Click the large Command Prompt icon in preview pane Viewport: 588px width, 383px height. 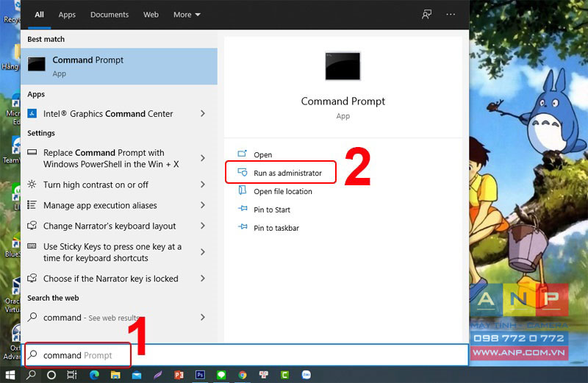(343, 66)
